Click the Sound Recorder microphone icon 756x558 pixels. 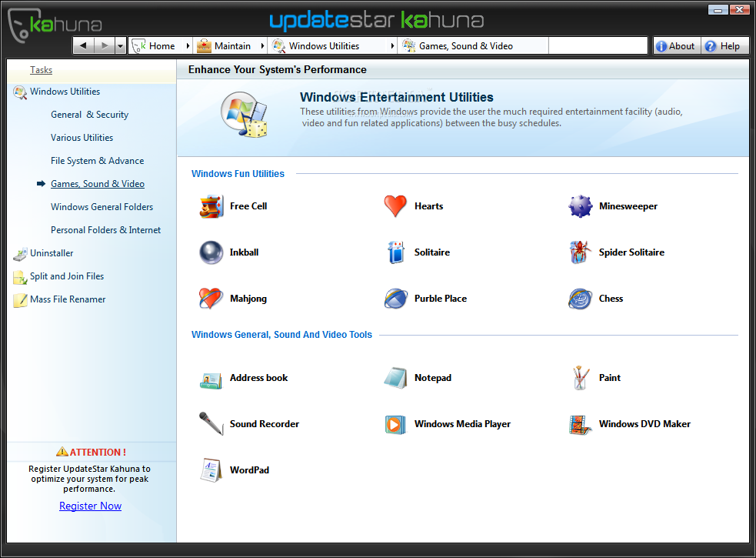[x=211, y=424]
